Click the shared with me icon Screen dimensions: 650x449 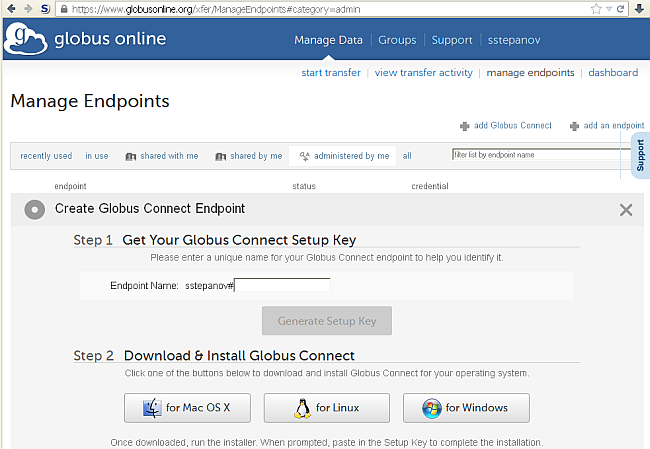point(131,156)
